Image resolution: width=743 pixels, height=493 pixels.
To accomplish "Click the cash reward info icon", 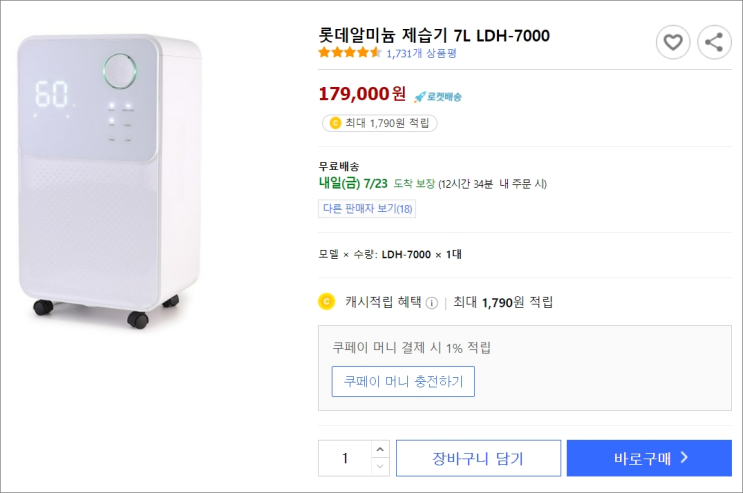I will tap(432, 302).
